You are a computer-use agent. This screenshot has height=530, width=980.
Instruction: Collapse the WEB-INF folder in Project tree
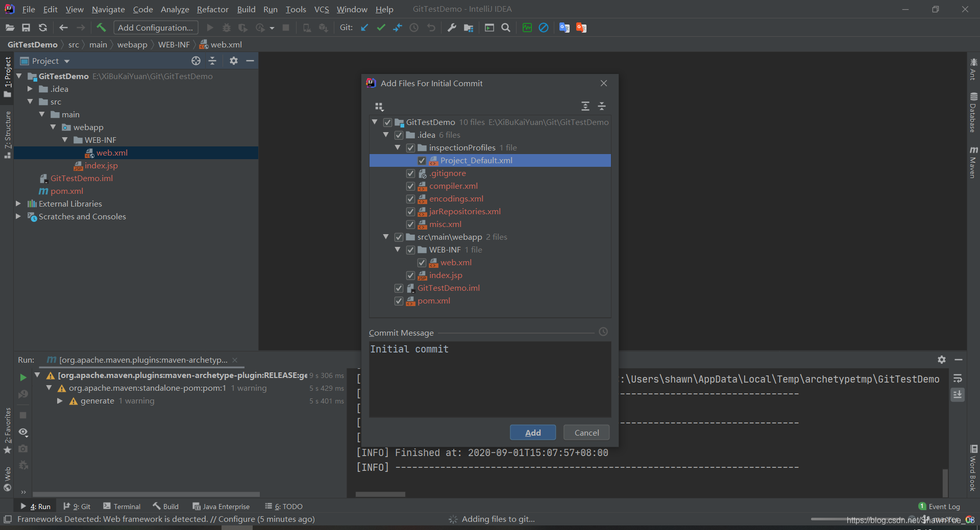click(x=65, y=140)
